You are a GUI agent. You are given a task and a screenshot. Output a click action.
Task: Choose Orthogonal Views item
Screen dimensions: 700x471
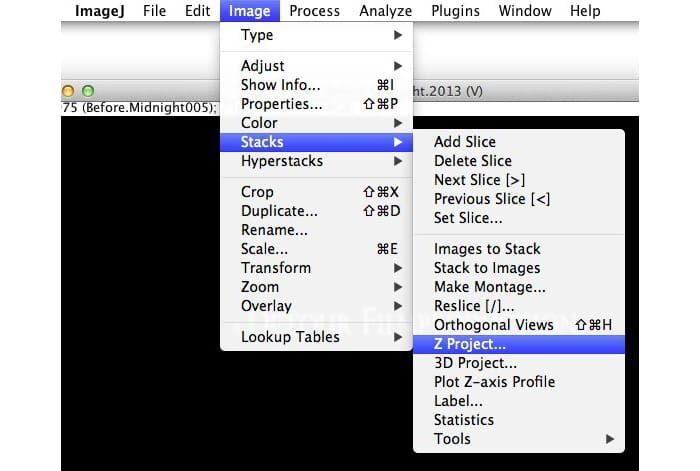[x=519, y=325]
